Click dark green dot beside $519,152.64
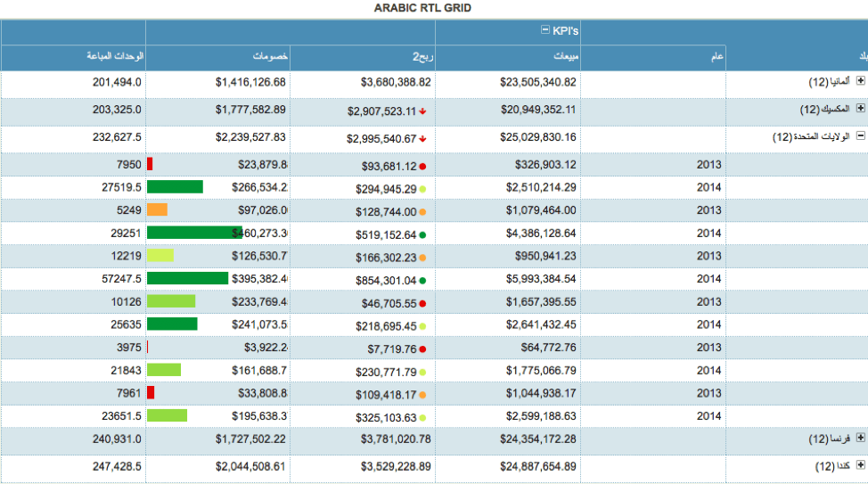 422,235
